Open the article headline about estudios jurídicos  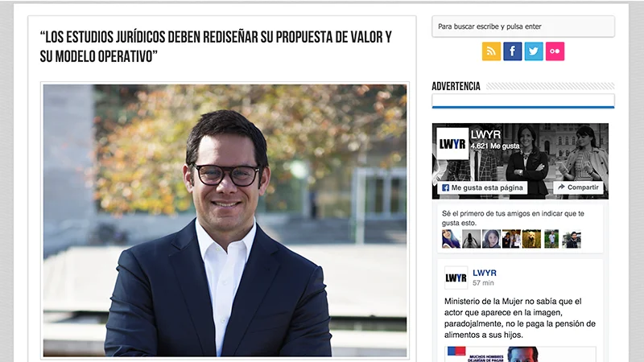click(216, 47)
